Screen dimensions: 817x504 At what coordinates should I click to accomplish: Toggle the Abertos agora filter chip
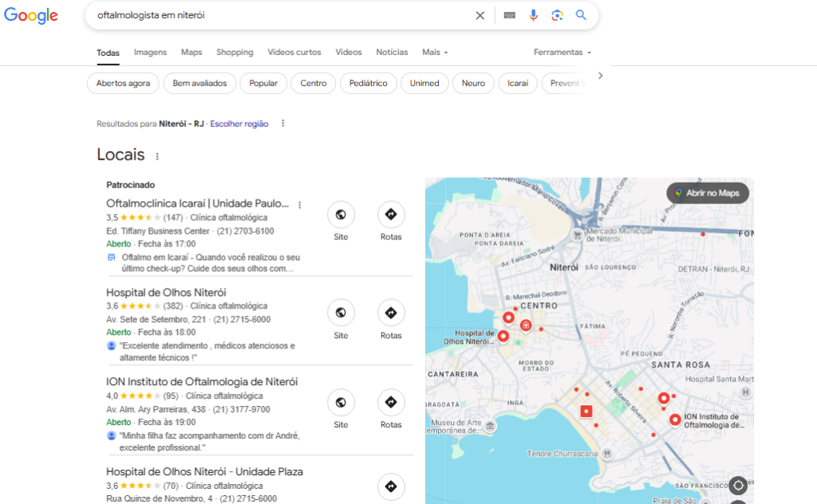point(123,83)
